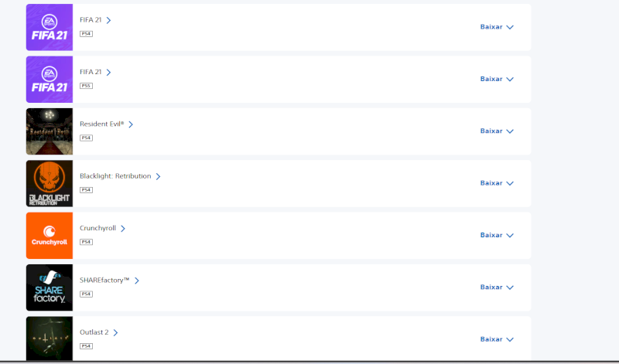Click the PS4 badge under Outlast 2

click(x=86, y=346)
